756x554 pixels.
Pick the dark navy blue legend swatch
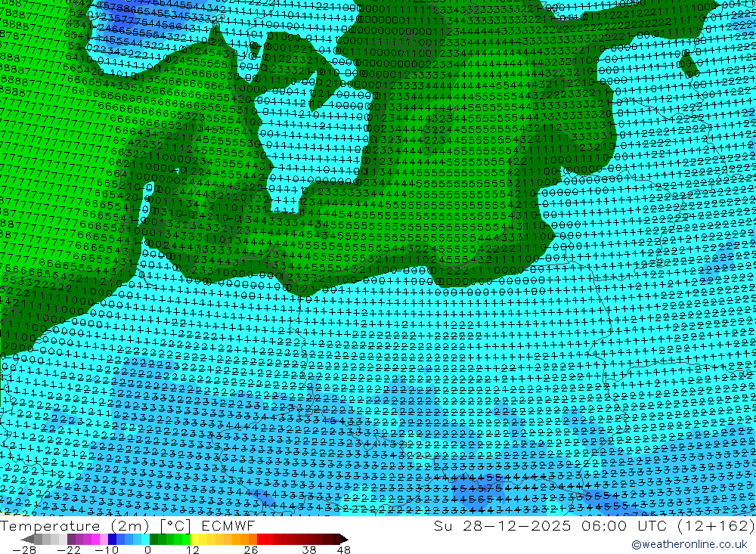coord(112,540)
